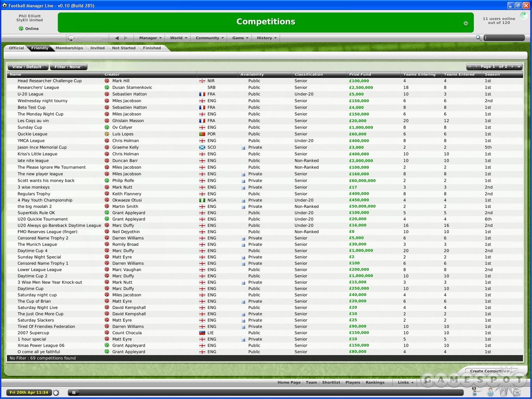Click the green arrow in Competitions banner
This screenshot has width=532, height=399.
[x=465, y=23]
